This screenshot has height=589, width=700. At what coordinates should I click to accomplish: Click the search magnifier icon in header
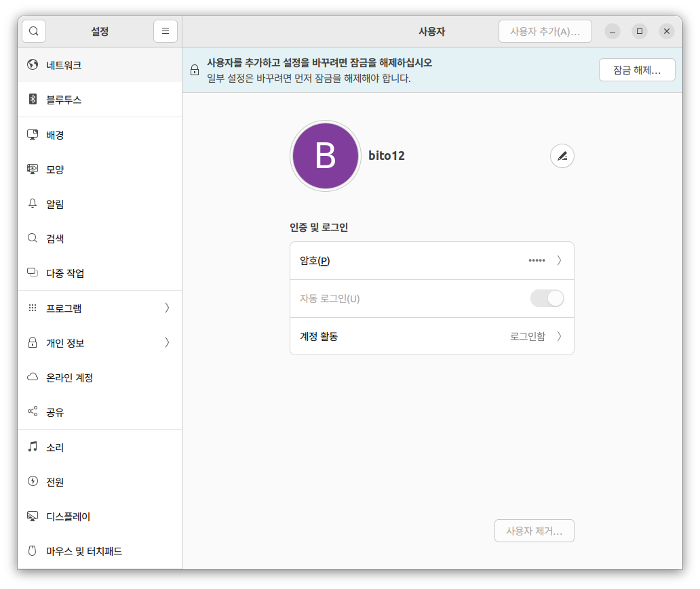tap(33, 31)
